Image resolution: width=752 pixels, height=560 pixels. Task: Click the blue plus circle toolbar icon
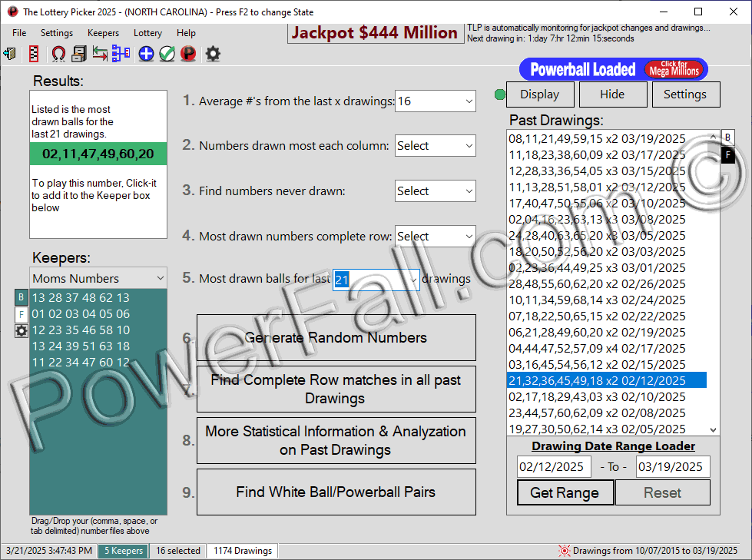click(146, 54)
